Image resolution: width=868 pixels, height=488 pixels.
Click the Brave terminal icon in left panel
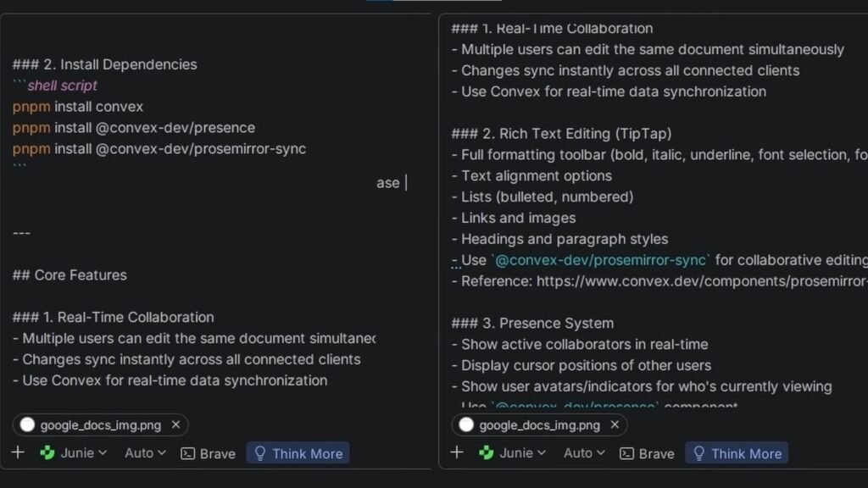pos(188,454)
